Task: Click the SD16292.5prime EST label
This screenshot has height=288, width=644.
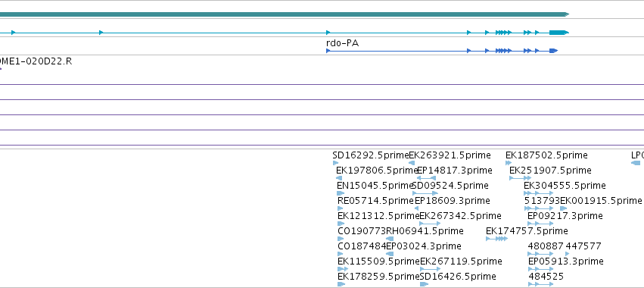Action: (371, 155)
